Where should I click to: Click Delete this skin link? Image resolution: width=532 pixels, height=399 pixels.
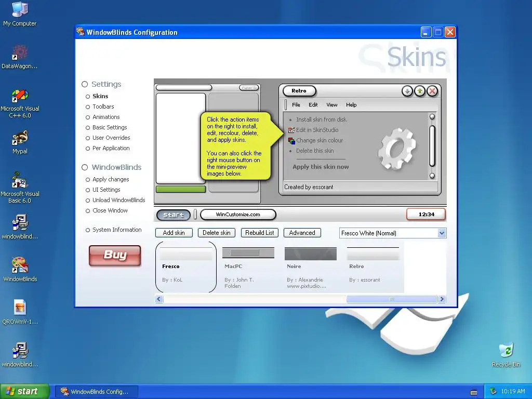(315, 151)
